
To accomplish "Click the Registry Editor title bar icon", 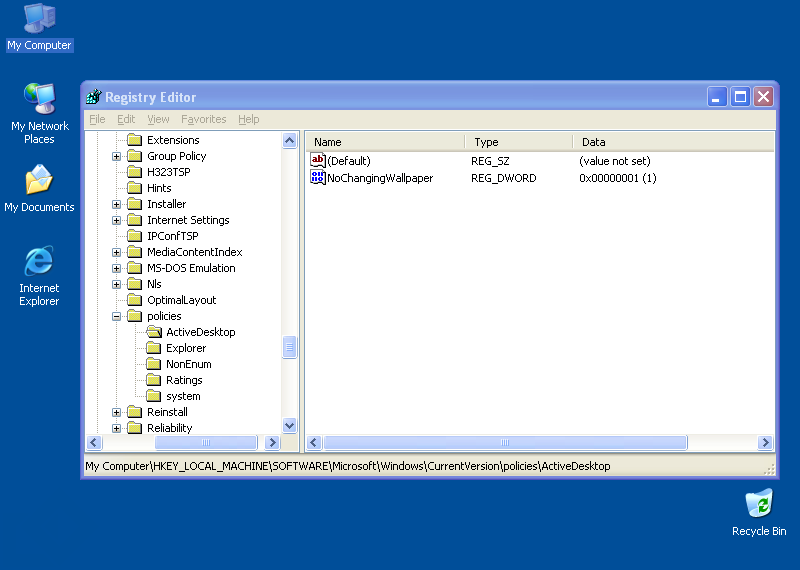I will pyautogui.click(x=94, y=96).
